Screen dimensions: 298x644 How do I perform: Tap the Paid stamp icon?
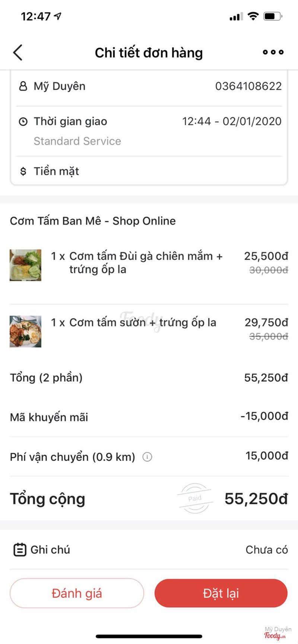coord(195,499)
